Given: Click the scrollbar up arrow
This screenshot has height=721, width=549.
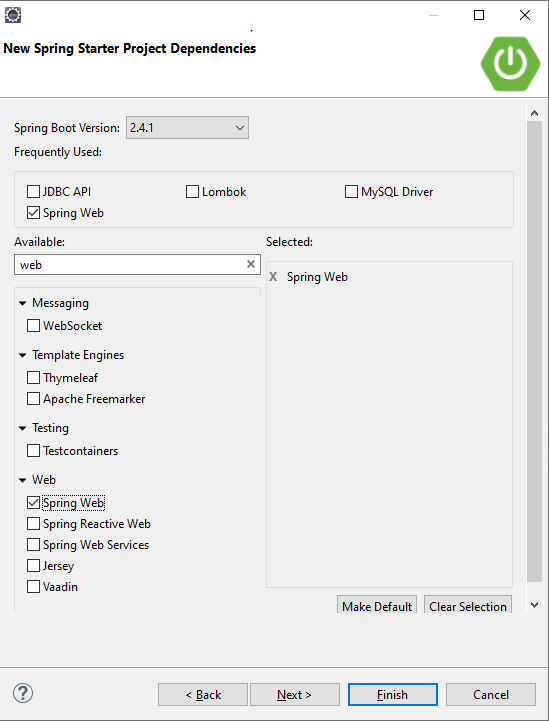Looking at the screenshot, I should click(534, 113).
